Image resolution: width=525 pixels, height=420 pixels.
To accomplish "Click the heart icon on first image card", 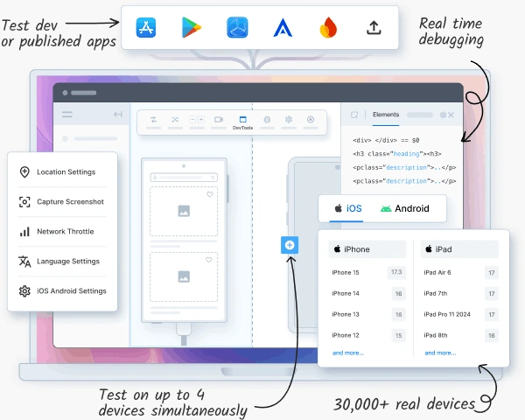I will point(210,194).
